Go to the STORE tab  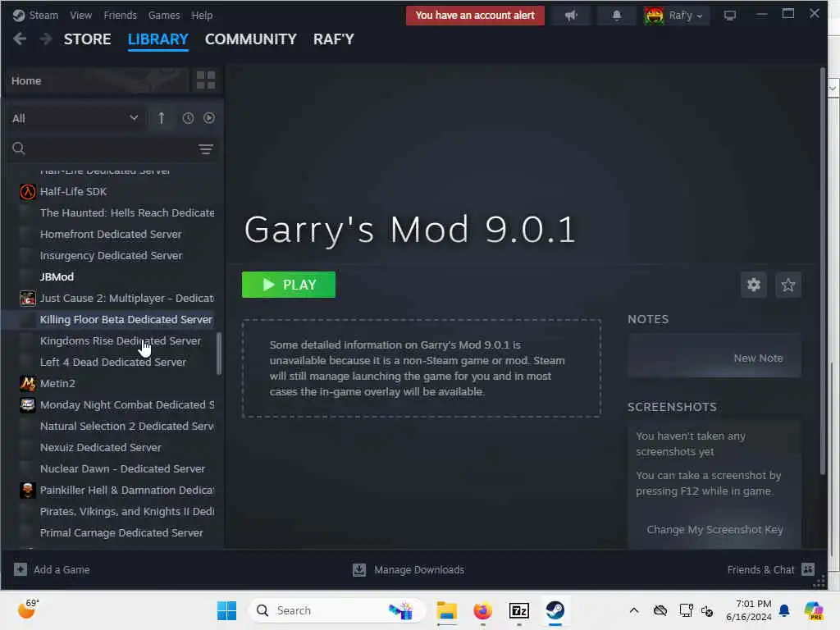(87, 39)
